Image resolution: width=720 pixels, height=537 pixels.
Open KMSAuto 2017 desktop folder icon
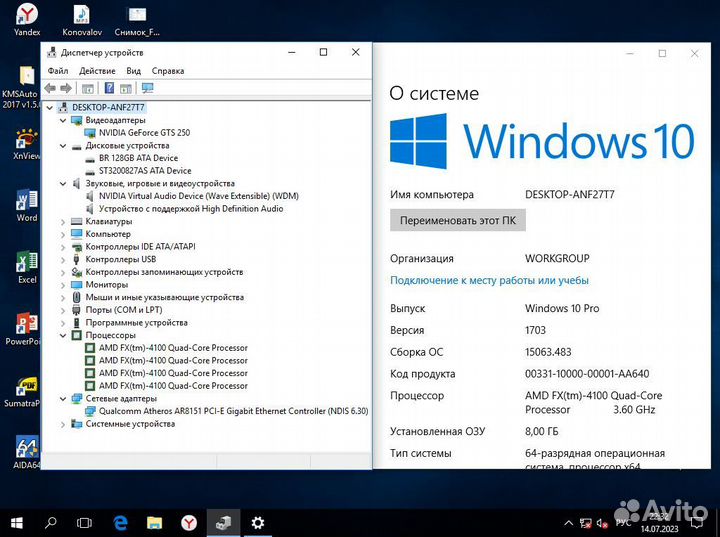[x=23, y=87]
